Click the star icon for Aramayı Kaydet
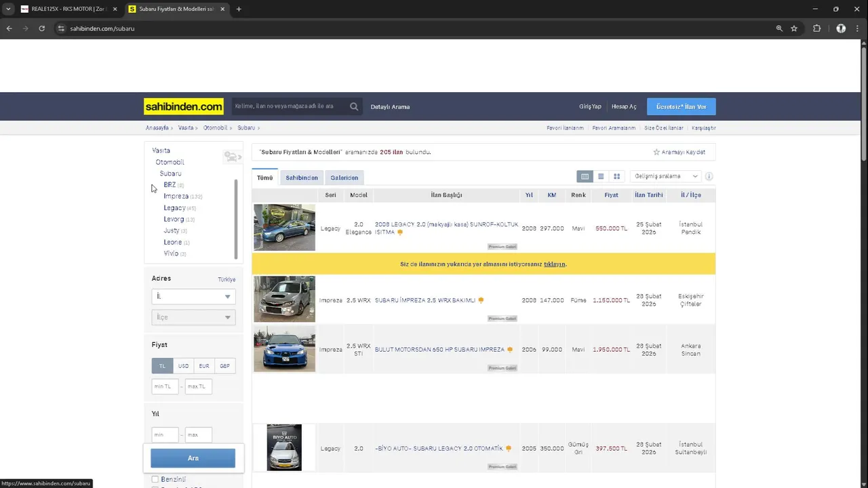 pyautogui.click(x=656, y=152)
